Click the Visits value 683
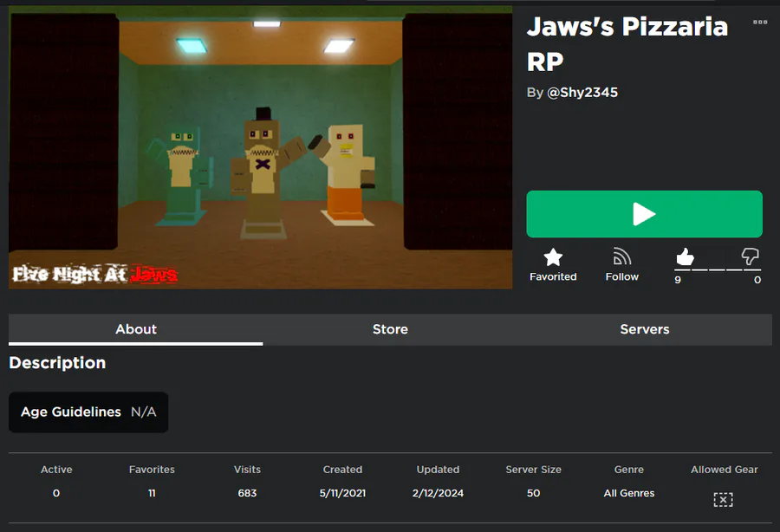780x532 pixels. pos(247,493)
